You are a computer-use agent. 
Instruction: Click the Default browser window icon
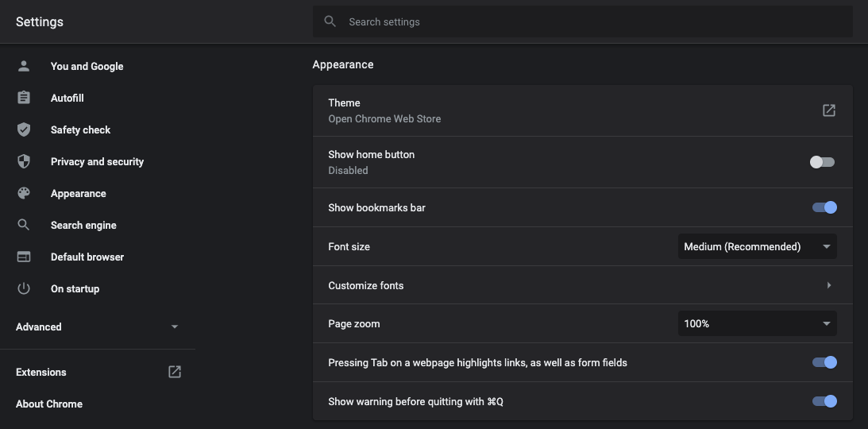(24, 257)
